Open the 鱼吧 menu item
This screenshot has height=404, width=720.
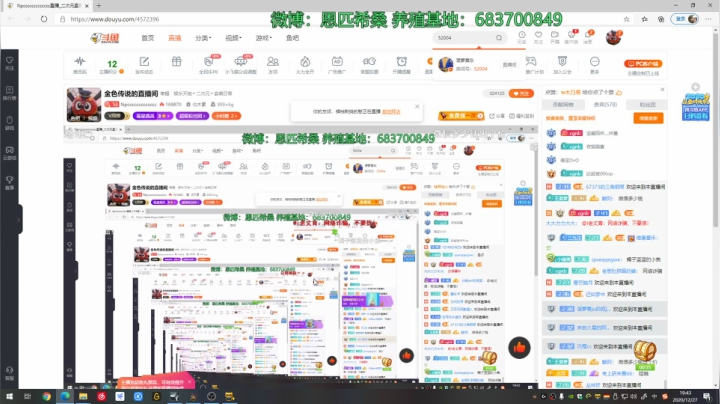click(x=292, y=38)
